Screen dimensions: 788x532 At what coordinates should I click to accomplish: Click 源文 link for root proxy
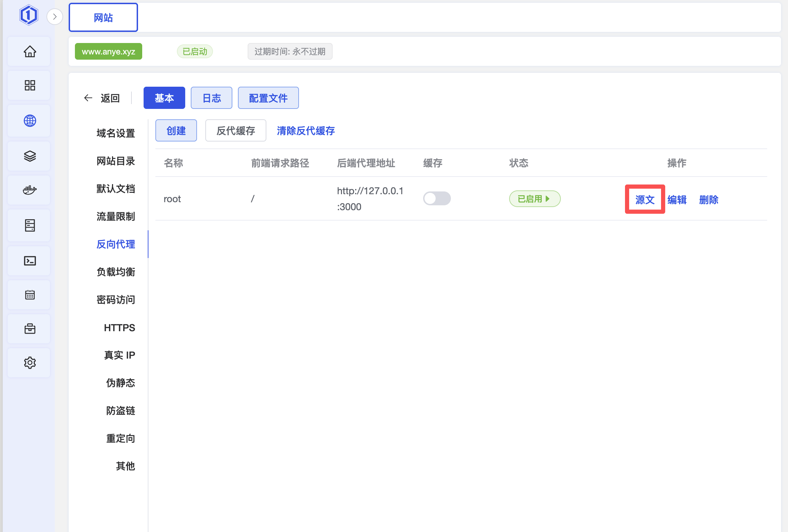pos(645,199)
